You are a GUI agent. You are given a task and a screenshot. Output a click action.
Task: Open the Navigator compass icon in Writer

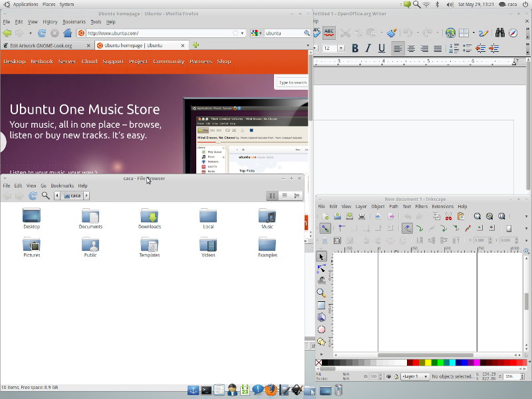[513, 33]
